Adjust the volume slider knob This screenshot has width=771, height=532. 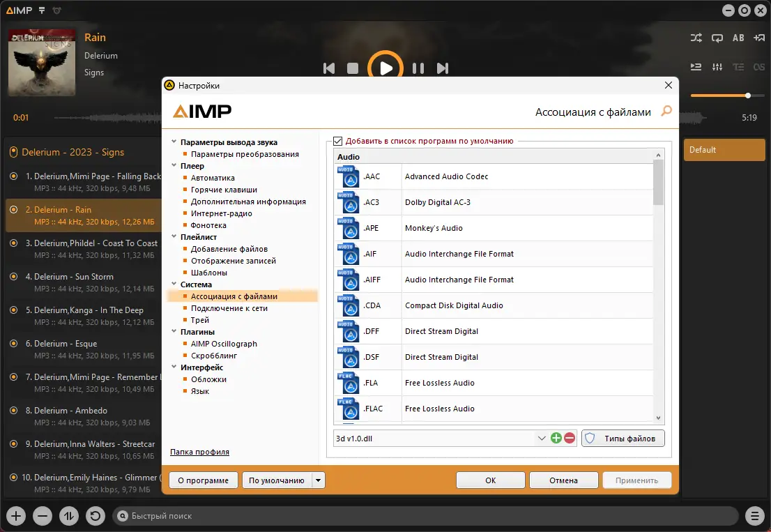click(x=747, y=96)
